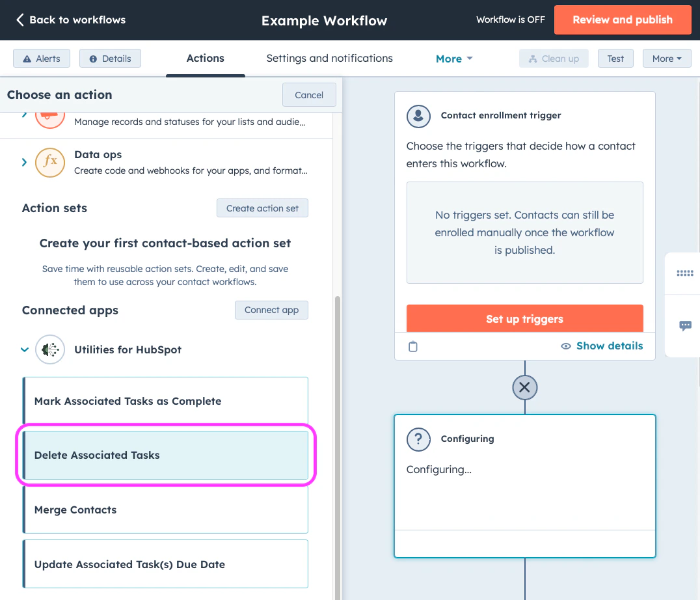Screen dimensions: 700x600
Task: Select the Actions tab
Action: click(205, 59)
